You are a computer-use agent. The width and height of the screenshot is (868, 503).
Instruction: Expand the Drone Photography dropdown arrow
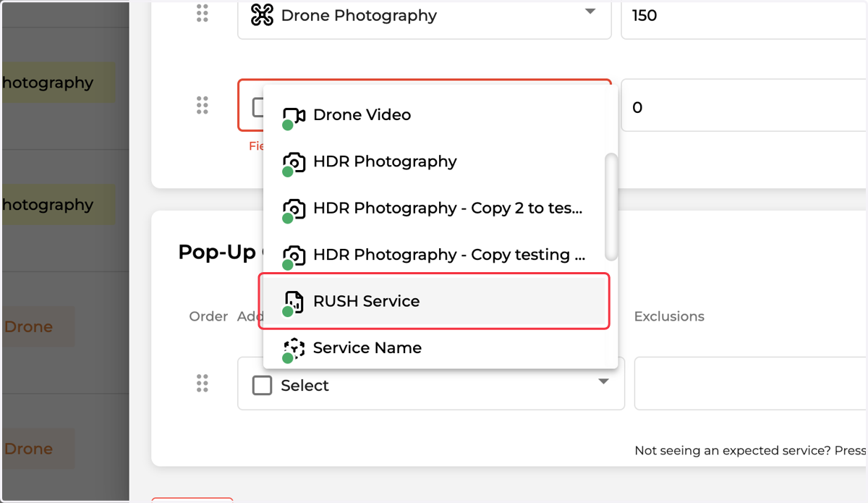(590, 12)
